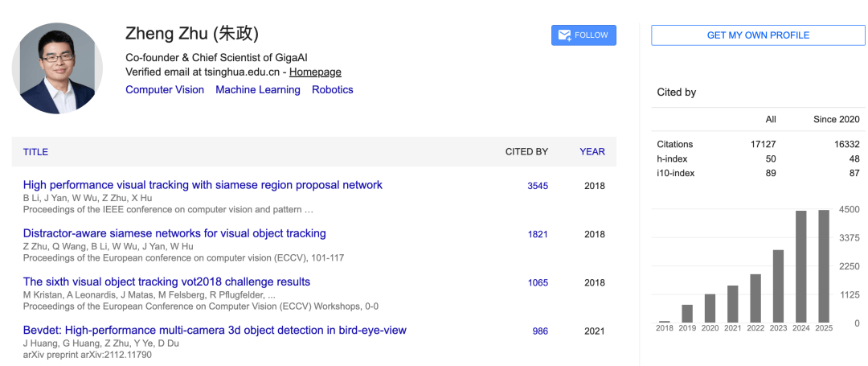Open the siamese region proposal network paper
Viewport: 868px width, 366px height.
click(203, 185)
